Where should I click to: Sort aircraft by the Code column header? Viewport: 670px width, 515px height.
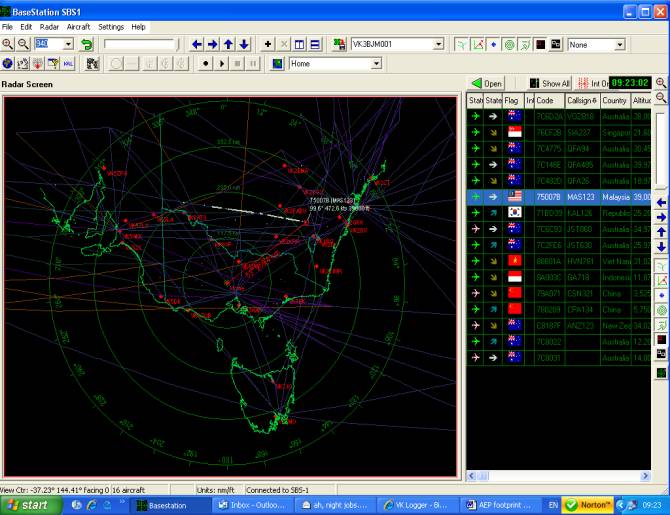tap(549, 100)
